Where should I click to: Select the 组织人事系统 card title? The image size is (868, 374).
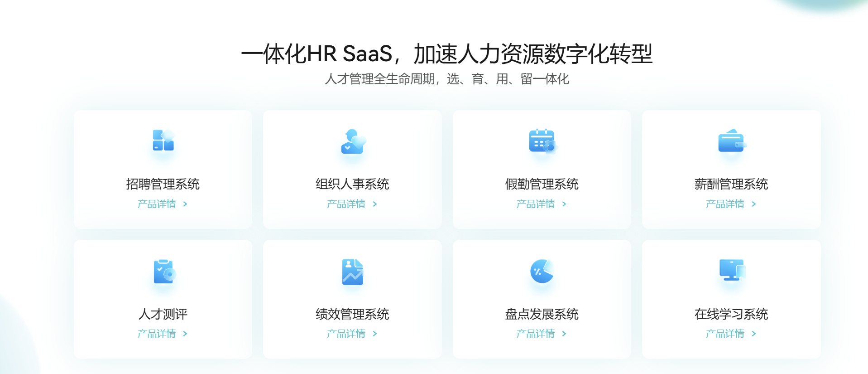coord(352,184)
